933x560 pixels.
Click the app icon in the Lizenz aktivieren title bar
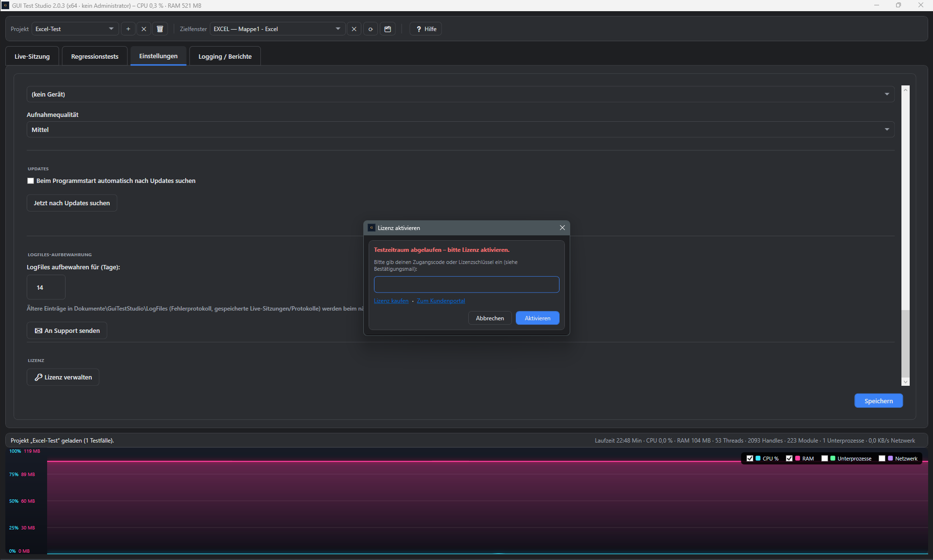(372, 228)
